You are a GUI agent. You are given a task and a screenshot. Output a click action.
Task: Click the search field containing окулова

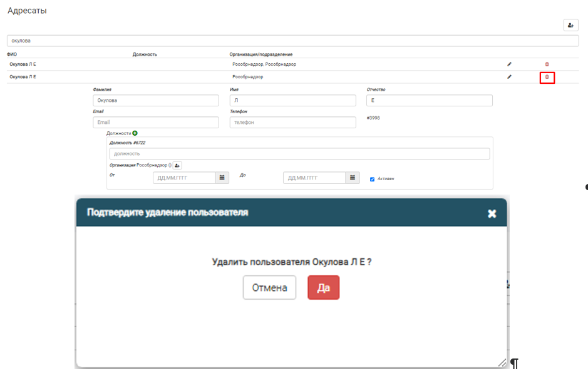click(292, 41)
